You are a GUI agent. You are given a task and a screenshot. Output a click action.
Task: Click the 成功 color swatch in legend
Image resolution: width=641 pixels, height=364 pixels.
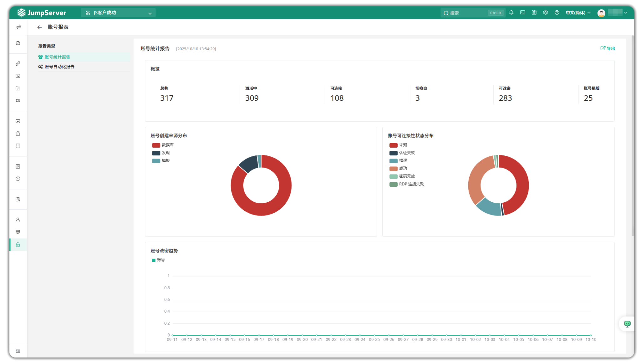pos(393,169)
